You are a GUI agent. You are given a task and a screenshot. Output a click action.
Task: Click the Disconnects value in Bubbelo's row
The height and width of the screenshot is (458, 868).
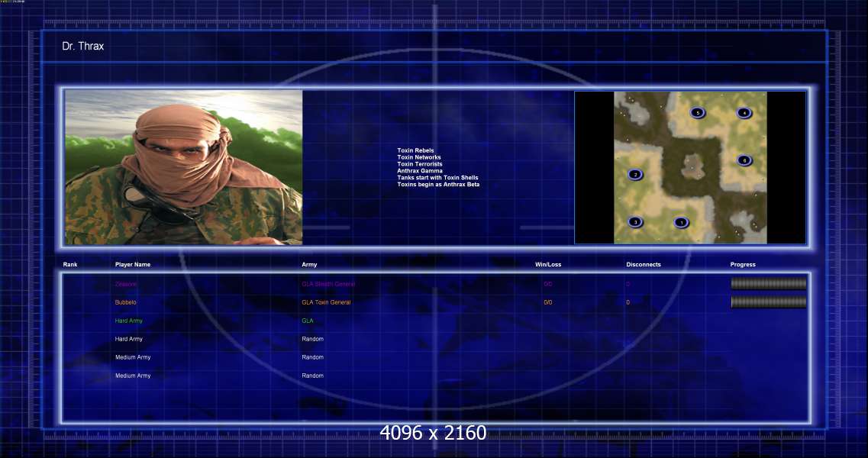(628, 302)
